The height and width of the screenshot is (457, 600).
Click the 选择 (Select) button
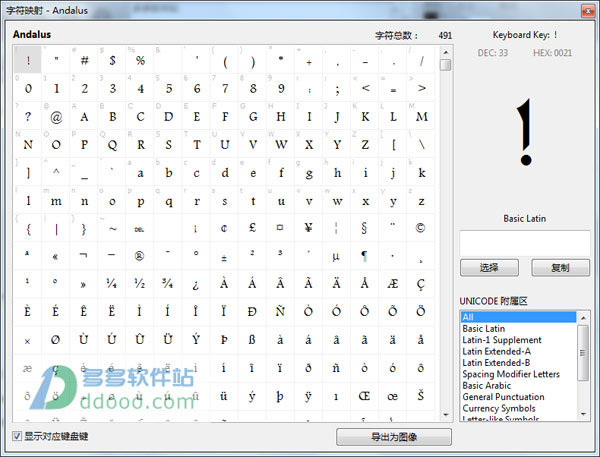(489, 267)
